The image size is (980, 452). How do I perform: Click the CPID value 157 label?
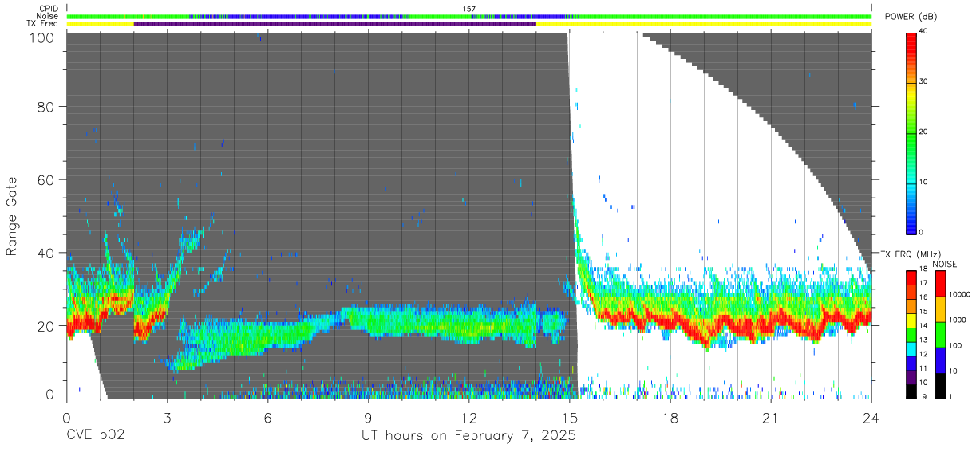pos(468,9)
